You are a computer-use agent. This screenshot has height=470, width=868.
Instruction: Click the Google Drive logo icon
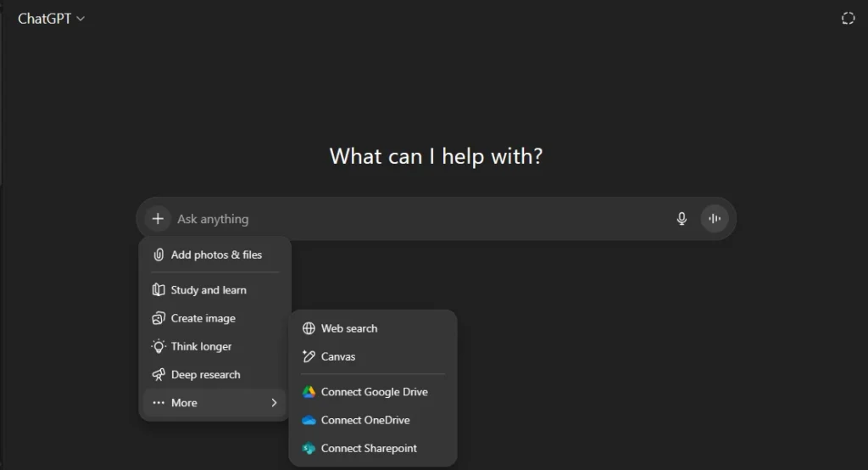pyautogui.click(x=309, y=392)
